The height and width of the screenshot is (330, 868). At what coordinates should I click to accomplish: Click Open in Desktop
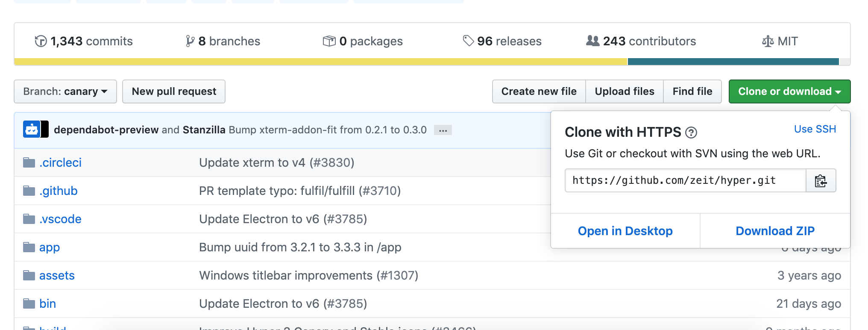625,231
